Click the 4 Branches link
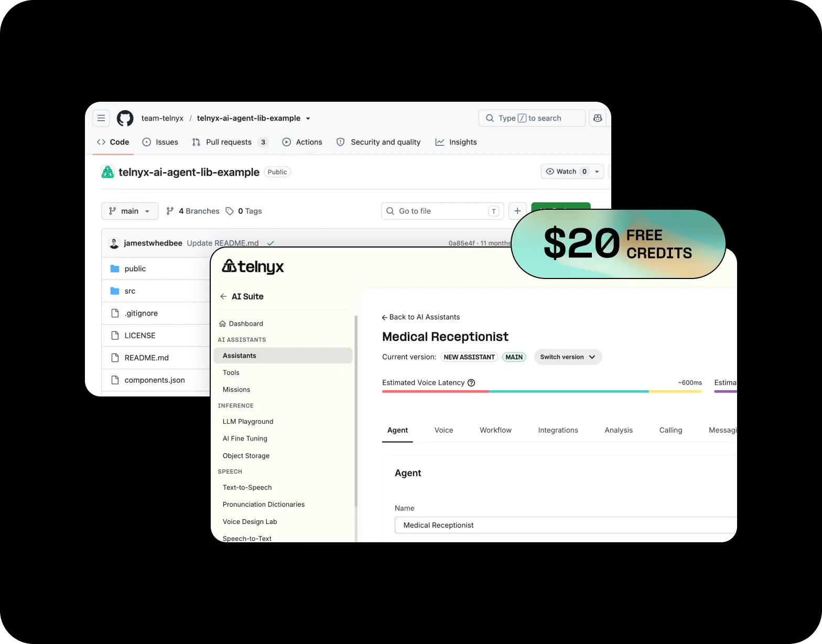The width and height of the screenshot is (822, 644). point(193,211)
